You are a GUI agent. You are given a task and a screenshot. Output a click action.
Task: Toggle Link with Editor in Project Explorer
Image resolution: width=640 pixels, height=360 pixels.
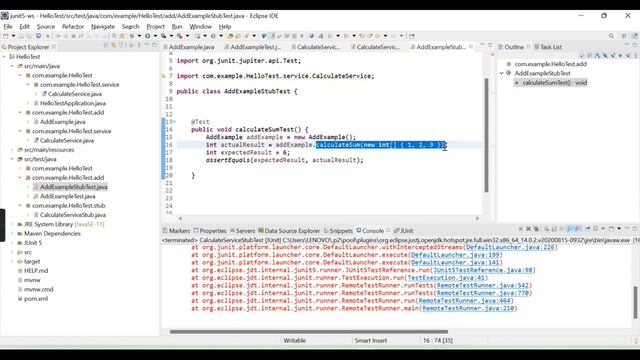coord(114,45)
